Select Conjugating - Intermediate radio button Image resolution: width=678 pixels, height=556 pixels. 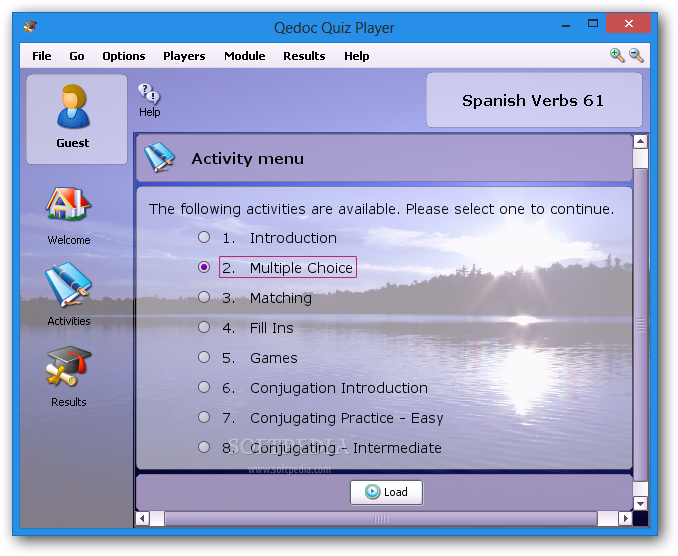204,447
